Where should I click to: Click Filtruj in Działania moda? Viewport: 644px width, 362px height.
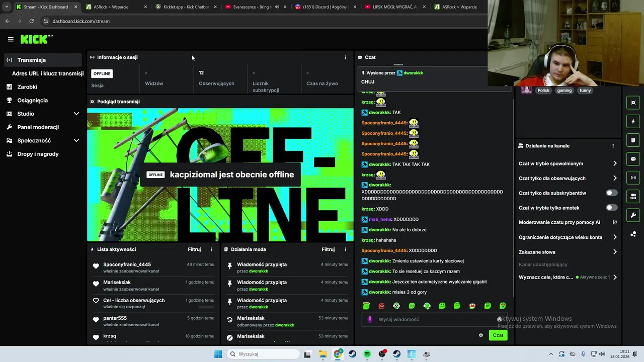328,249
